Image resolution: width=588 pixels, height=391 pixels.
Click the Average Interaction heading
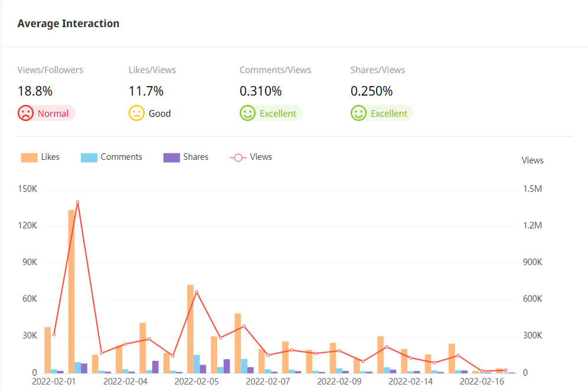tap(68, 24)
